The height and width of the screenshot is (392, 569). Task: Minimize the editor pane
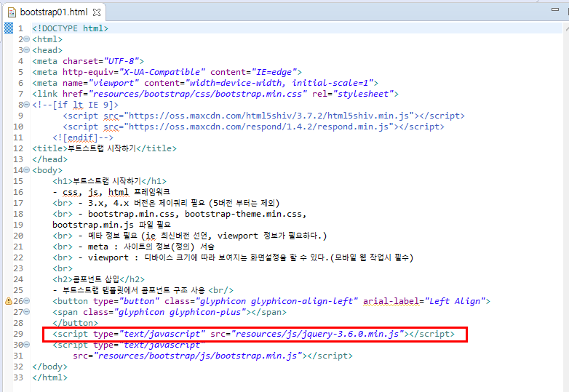[x=555, y=9]
